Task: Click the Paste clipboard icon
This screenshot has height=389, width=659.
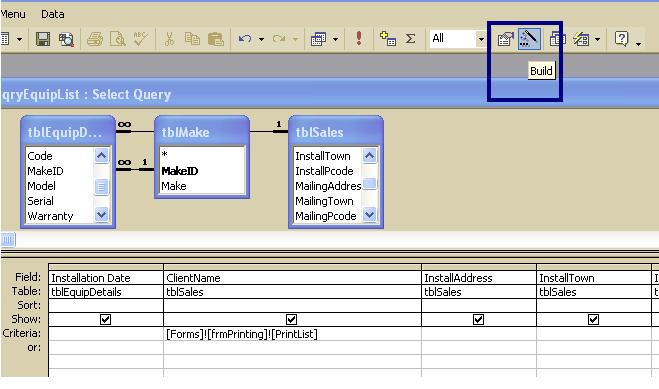Action: point(216,39)
